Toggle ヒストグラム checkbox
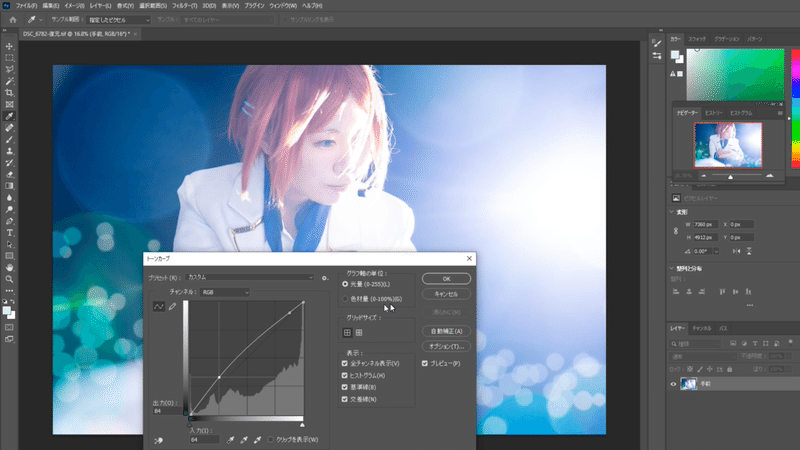The width and height of the screenshot is (800, 450). (344, 376)
